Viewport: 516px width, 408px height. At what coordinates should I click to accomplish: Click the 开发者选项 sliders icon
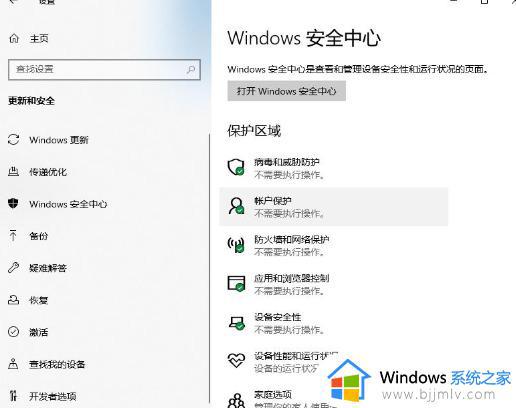pos(13,396)
